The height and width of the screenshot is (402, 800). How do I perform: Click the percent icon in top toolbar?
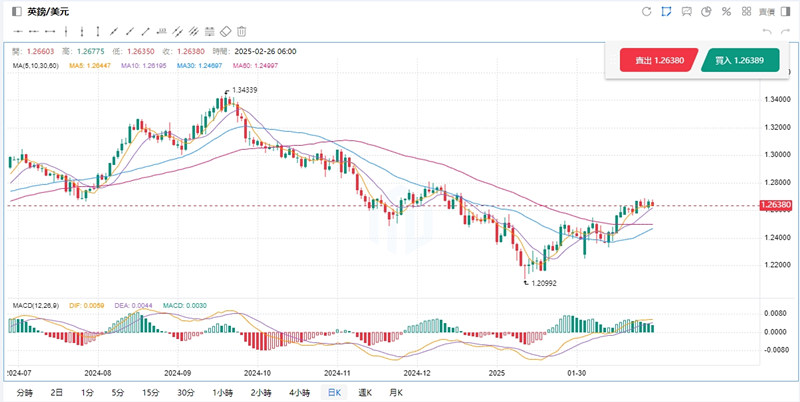click(x=726, y=12)
